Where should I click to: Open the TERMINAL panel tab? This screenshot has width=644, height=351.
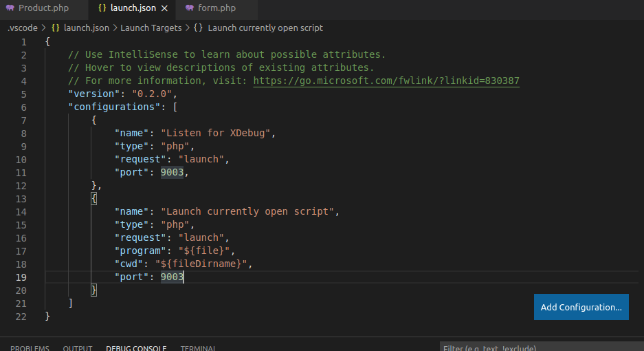(198, 348)
